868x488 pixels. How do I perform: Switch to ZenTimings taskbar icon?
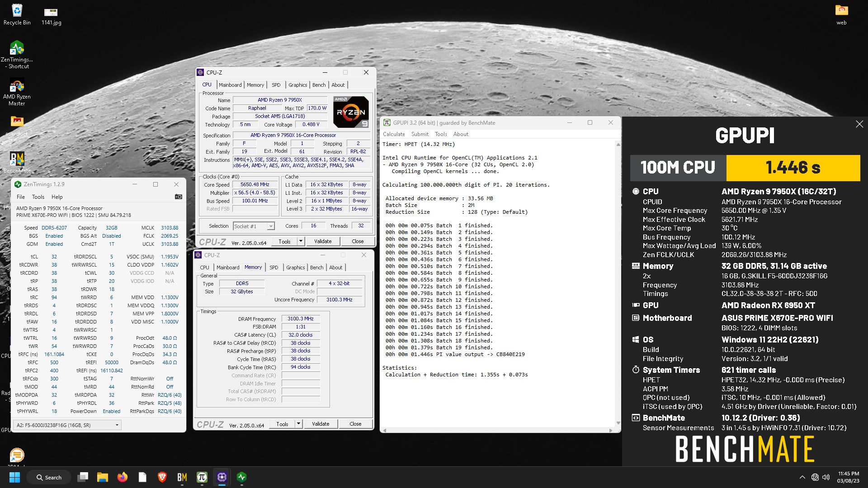coord(242,477)
